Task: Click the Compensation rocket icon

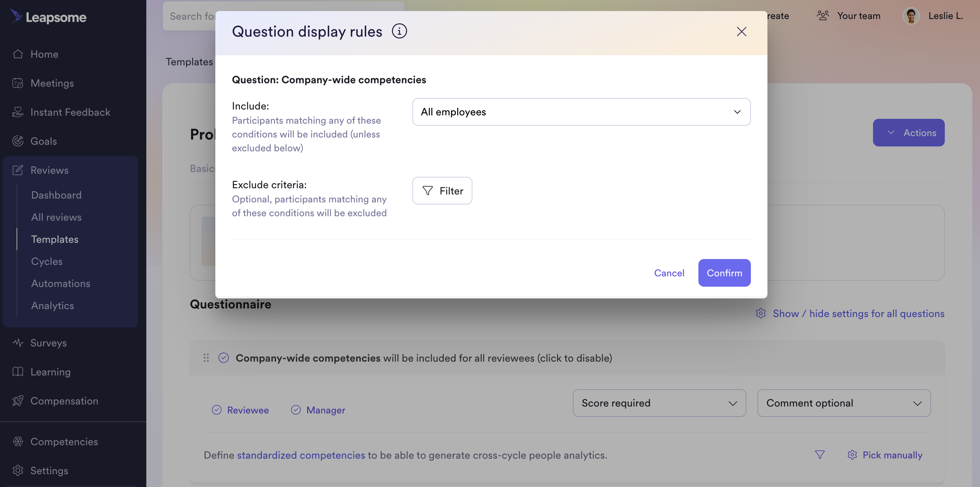Action: point(18,401)
